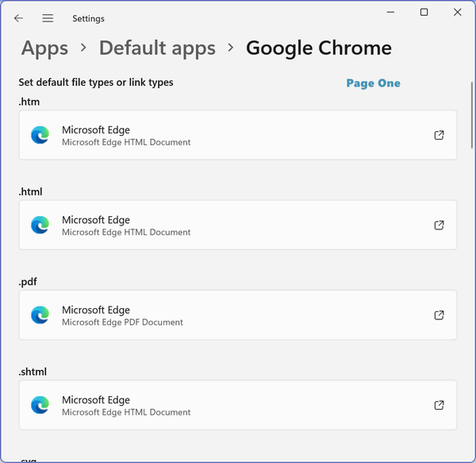Click the .pdf file type label
The width and height of the screenshot is (476, 463).
(x=28, y=282)
